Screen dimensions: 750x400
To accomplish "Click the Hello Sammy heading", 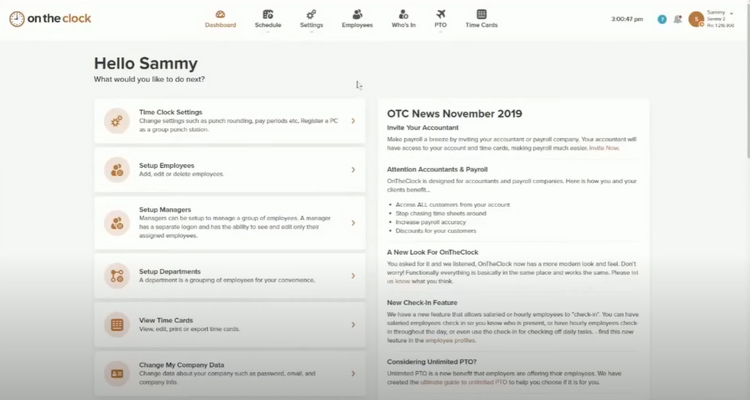I will 145,64.
